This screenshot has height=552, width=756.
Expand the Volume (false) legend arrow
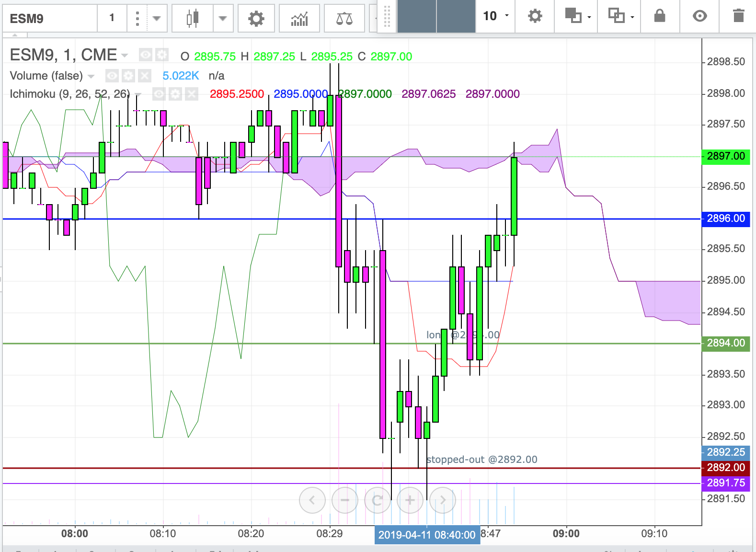91,76
